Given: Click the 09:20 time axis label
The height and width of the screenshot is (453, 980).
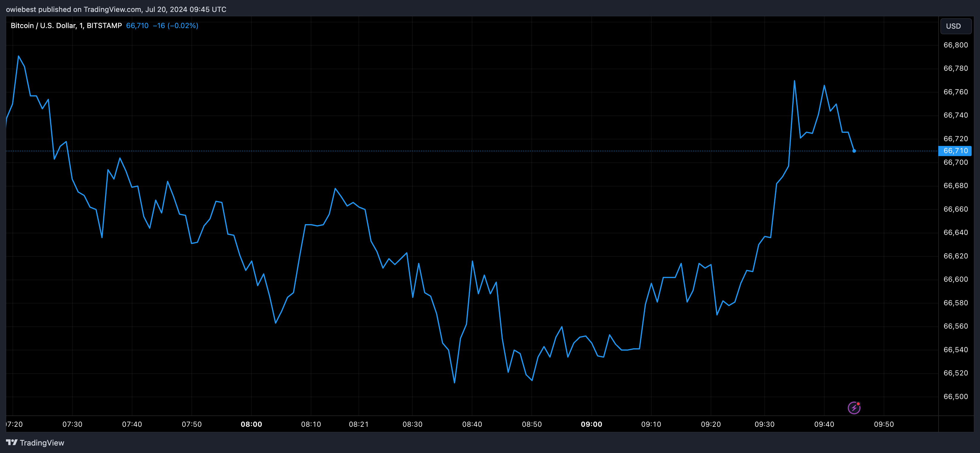Looking at the screenshot, I should [x=711, y=424].
